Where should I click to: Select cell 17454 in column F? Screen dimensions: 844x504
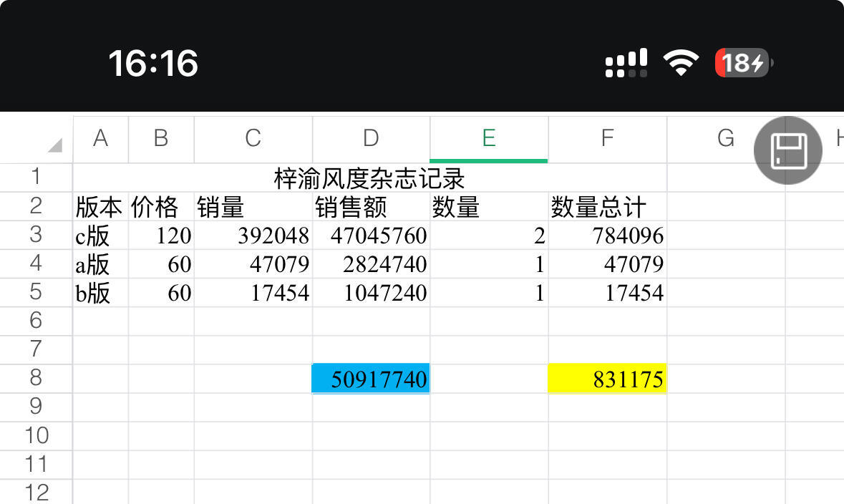point(607,292)
